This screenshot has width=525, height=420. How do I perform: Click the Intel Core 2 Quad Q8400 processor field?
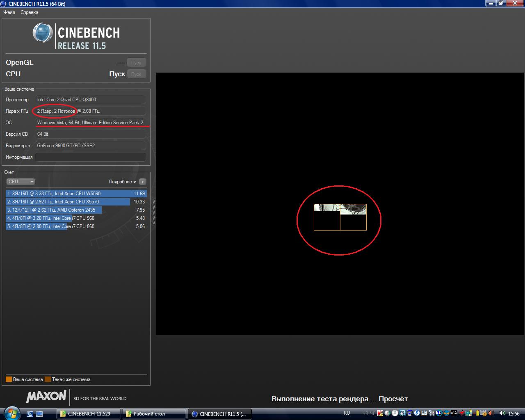click(x=90, y=100)
